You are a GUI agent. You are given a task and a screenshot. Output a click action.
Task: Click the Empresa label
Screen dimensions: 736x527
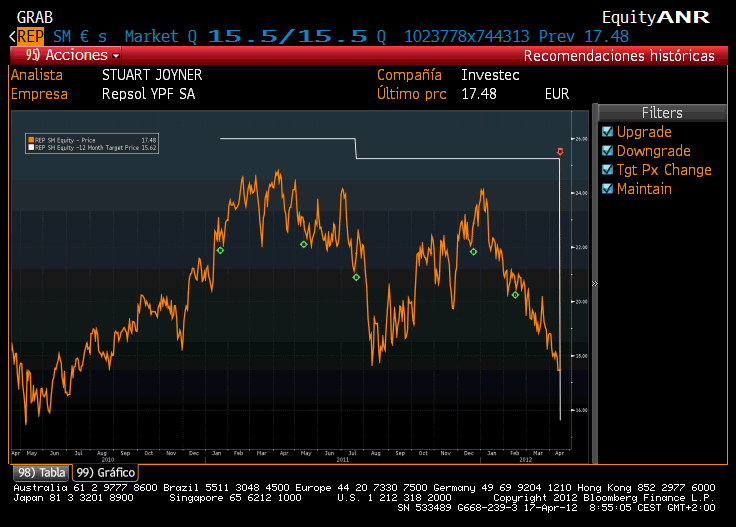point(39,94)
